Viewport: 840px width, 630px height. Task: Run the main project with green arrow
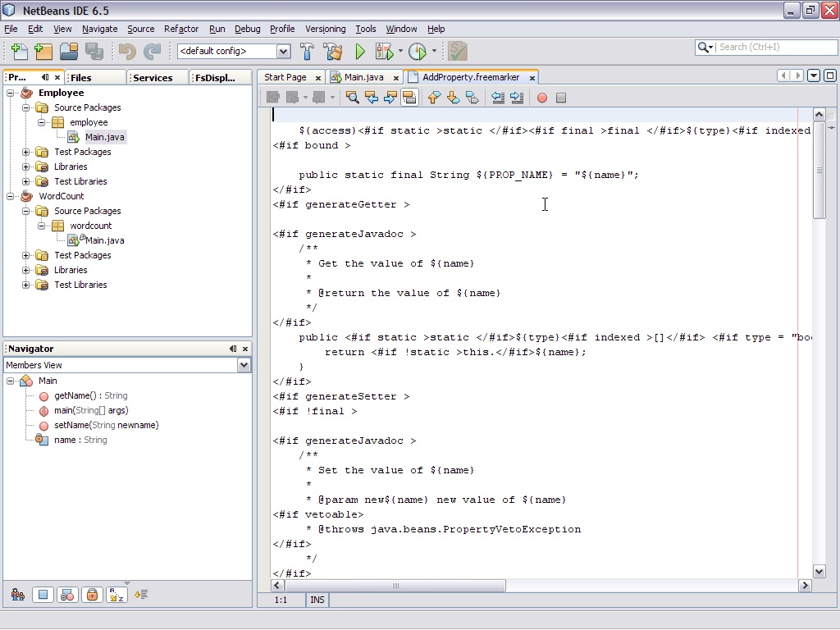pyautogui.click(x=360, y=52)
